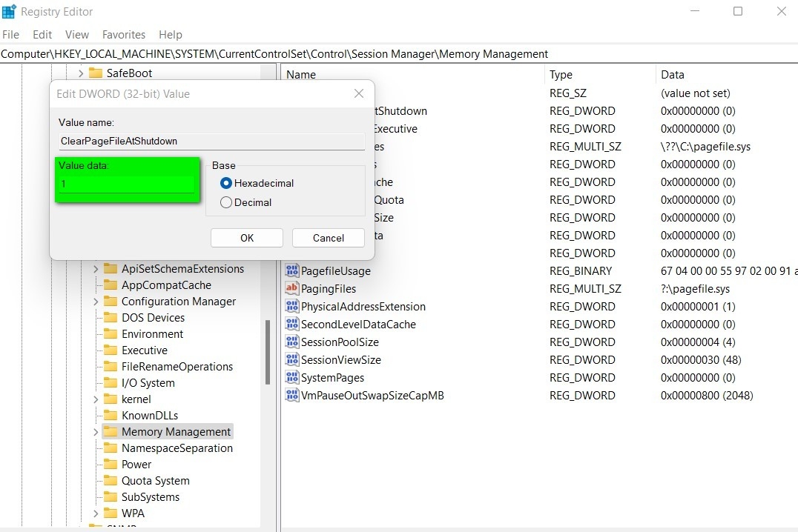Select the Decimal base option
The height and width of the screenshot is (532, 798).
(225, 202)
